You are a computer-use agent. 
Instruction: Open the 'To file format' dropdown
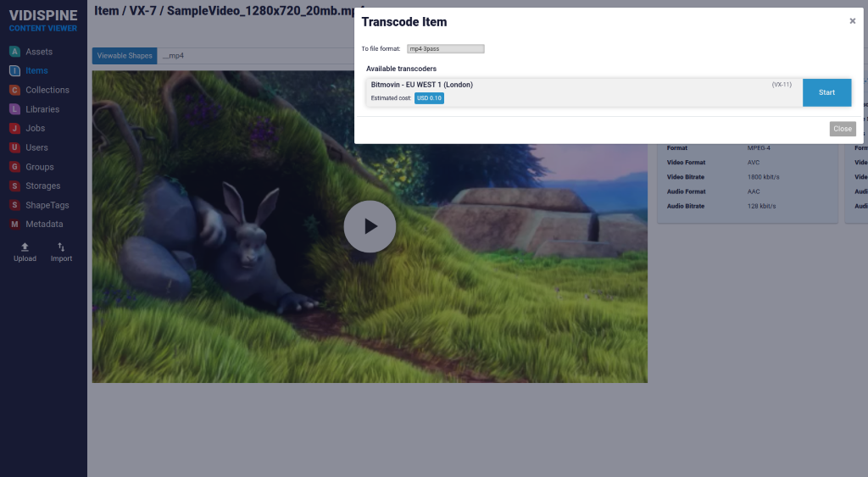click(x=445, y=49)
